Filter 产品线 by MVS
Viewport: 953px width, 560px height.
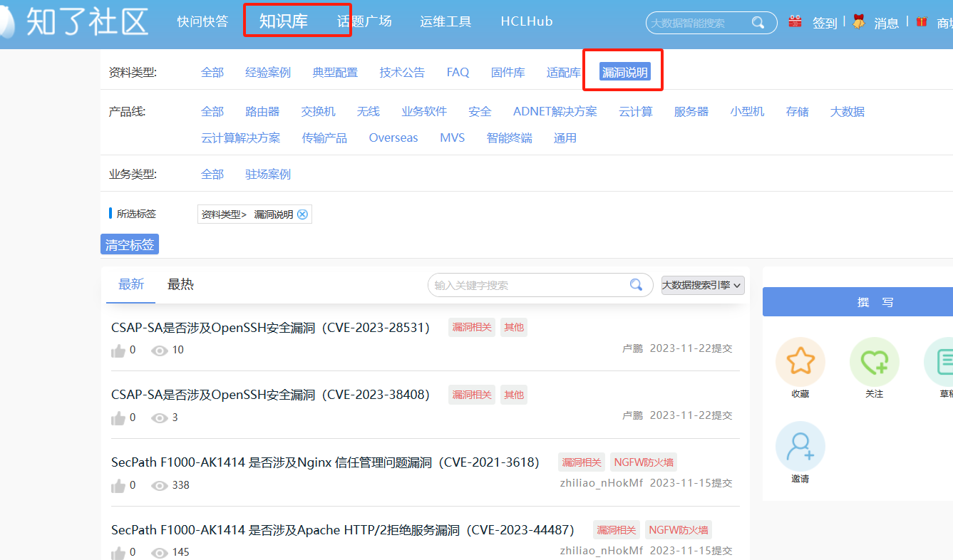(x=452, y=138)
